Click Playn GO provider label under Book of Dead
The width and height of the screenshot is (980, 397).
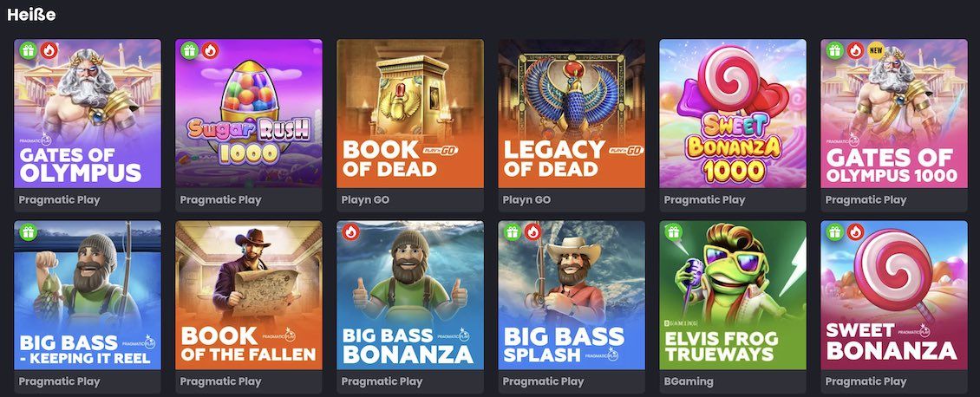[364, 200]
